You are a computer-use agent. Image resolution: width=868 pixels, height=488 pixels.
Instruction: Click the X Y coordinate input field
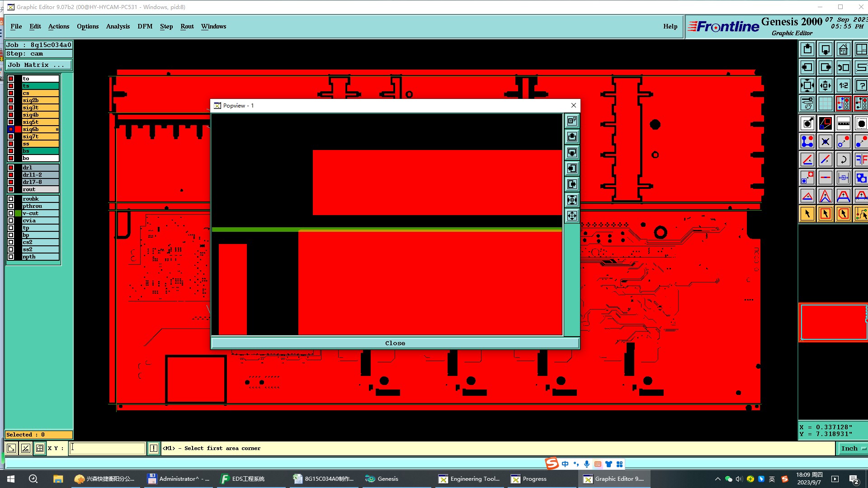click(107, 448)
